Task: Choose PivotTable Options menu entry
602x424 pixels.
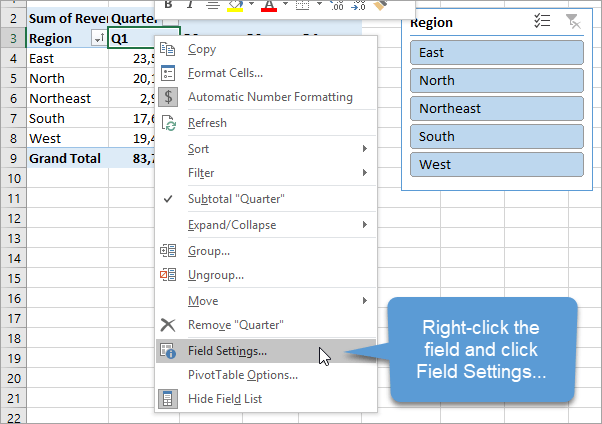Action: click(243, 375)
